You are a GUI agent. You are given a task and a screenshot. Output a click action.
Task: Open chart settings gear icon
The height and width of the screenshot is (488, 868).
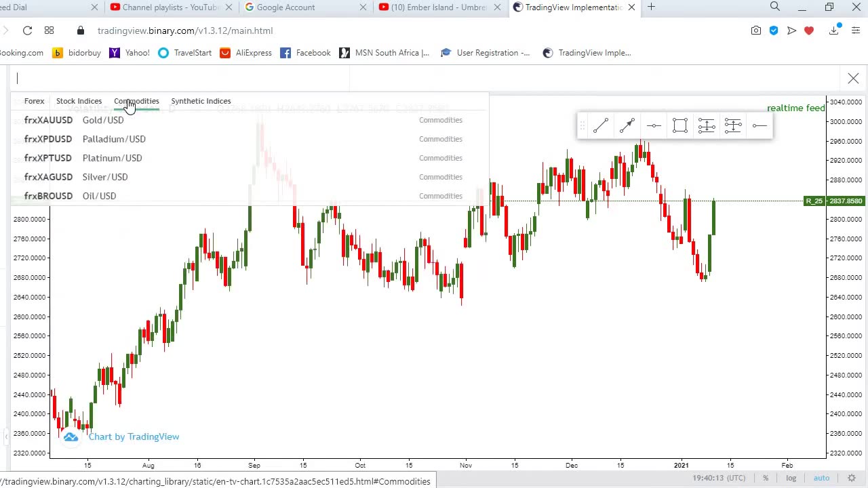(852, 478)
